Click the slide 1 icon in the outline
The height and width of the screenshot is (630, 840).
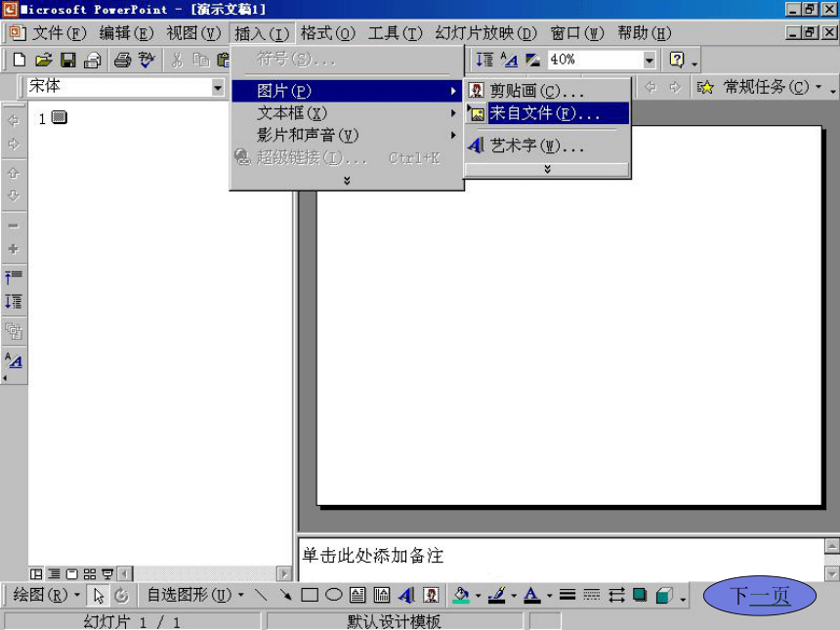59,117
